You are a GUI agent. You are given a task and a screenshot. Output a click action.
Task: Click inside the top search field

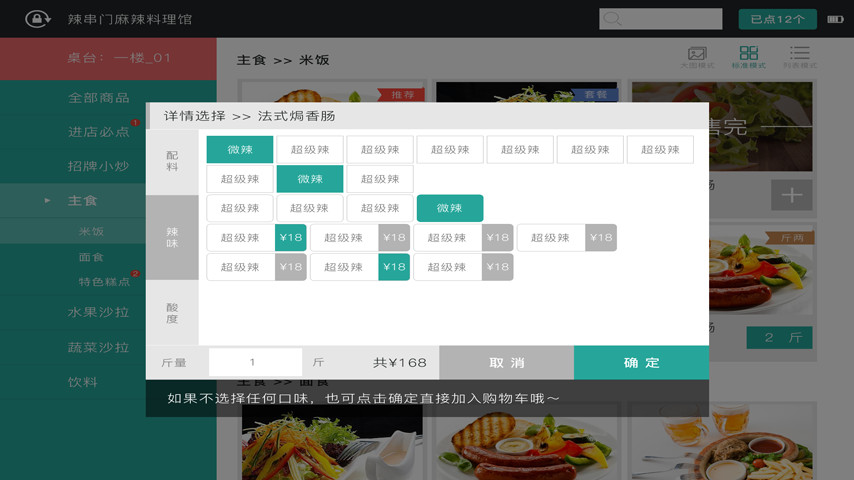pos(661,19)
